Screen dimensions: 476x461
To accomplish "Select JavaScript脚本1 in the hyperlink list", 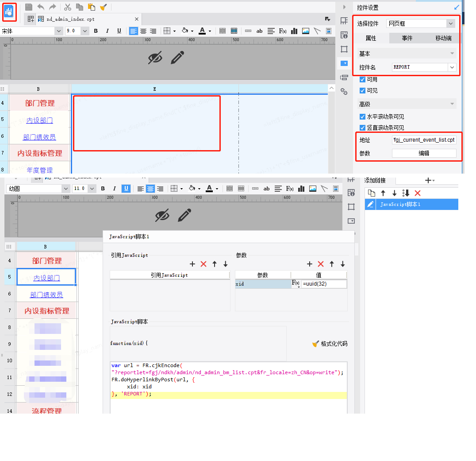I will tap(400, 205).
